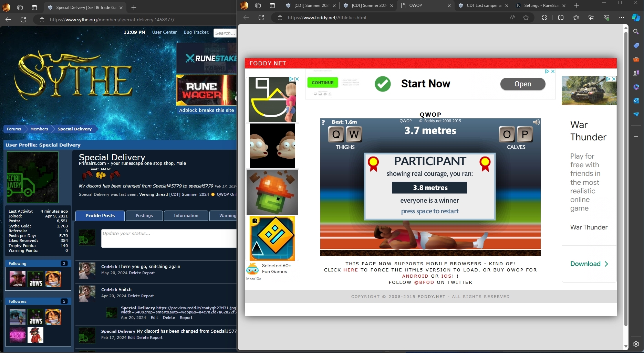Click the Sythe search box
Viewport: 644px width, 353px height.
click(x=225, y=33)
